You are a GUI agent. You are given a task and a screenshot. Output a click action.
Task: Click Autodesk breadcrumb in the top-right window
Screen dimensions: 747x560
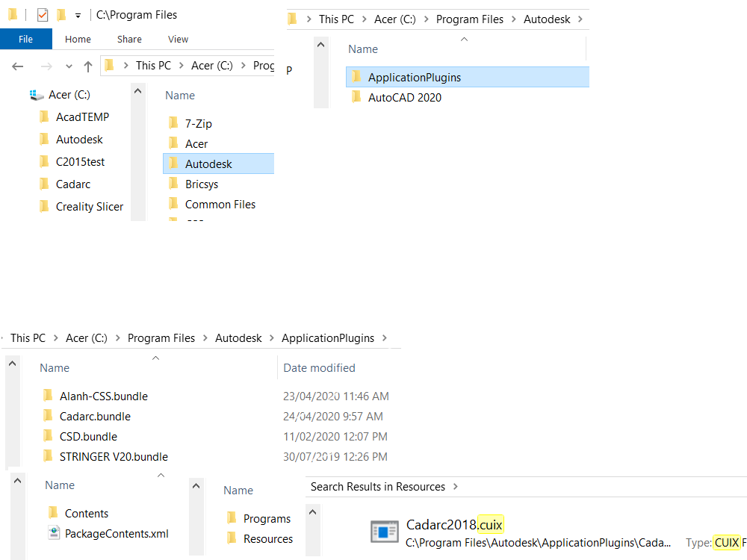(547, 19)
